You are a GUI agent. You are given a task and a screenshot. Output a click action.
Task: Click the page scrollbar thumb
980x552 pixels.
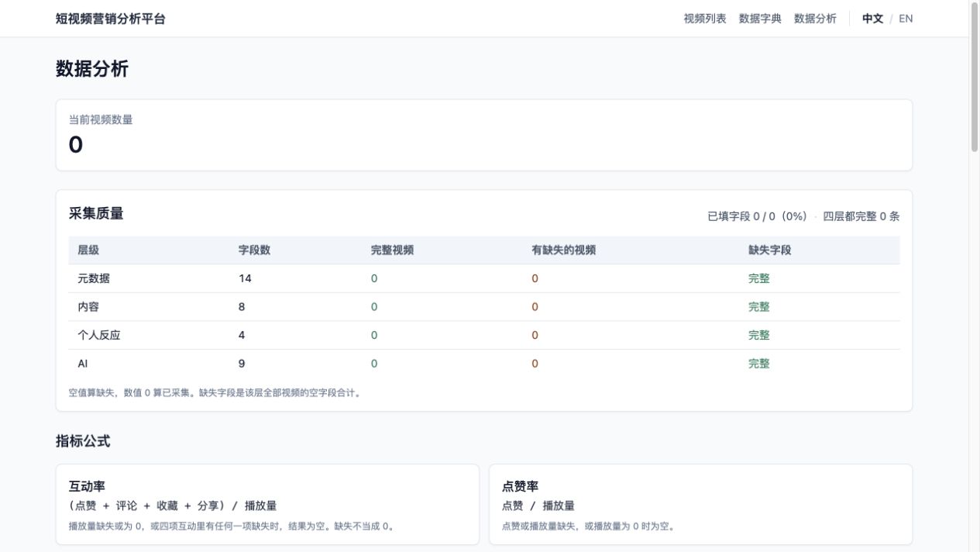tap(975, 78)
